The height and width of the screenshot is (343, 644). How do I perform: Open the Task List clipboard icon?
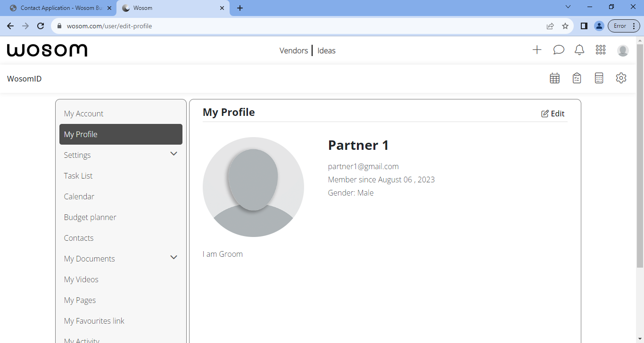click(x=577, y=78)
